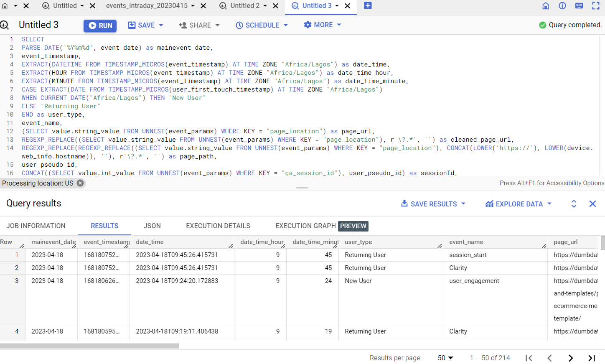Expand the query results panel vertically
The height and width of the screenshot is (364, 605).
[x=574, y=204]
